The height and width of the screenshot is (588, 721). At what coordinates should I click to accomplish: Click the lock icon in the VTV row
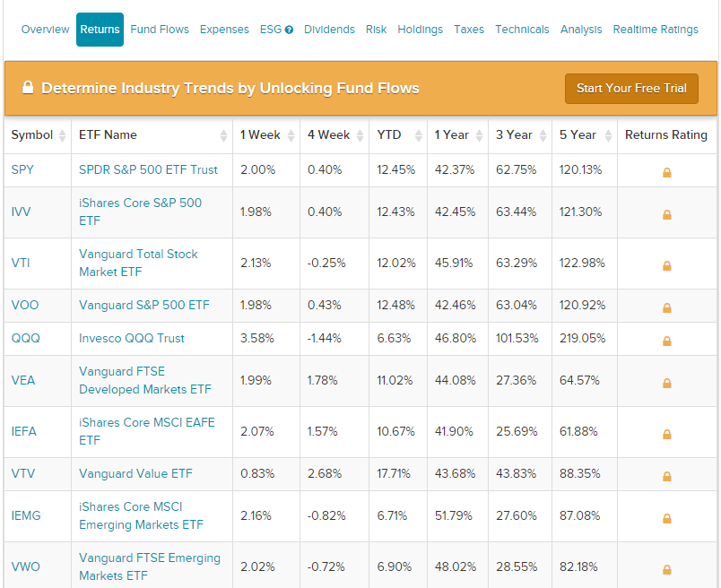tap(666, 476)
